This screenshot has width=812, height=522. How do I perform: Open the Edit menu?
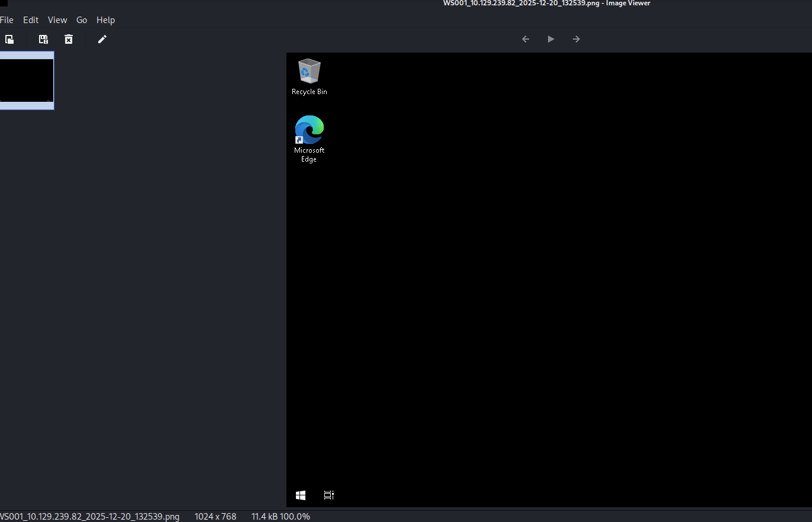[31, 20]
